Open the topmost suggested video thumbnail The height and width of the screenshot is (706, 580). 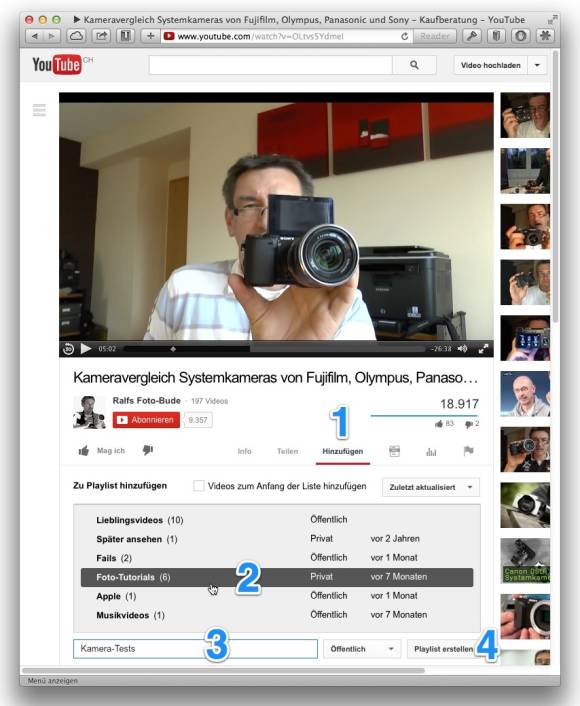tap(525, 115)
